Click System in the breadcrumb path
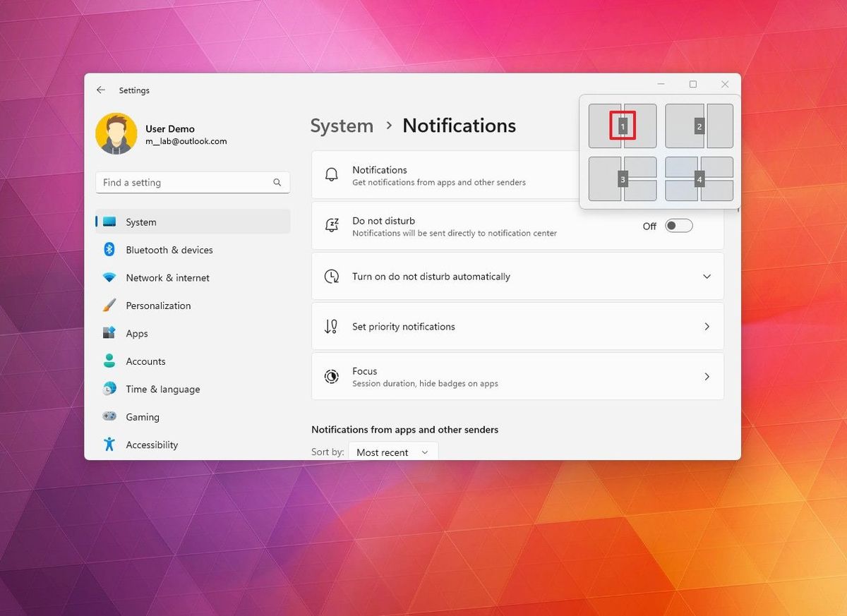 tap(342, 126)
